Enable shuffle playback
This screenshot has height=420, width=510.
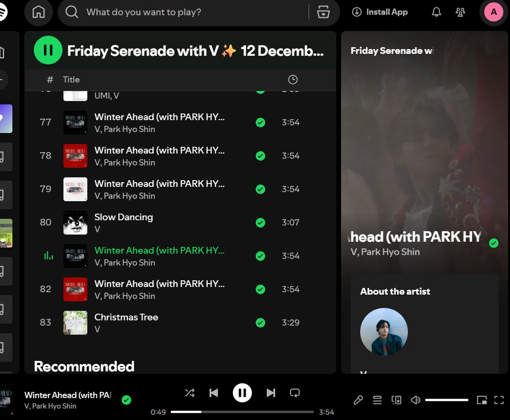(x=189, y=392)
